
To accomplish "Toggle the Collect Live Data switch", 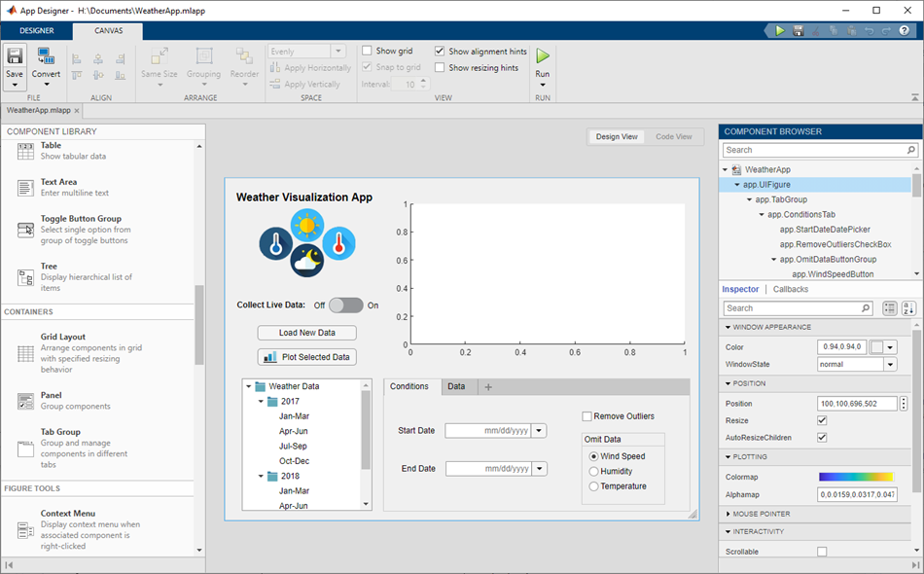I will pos(345,305).
